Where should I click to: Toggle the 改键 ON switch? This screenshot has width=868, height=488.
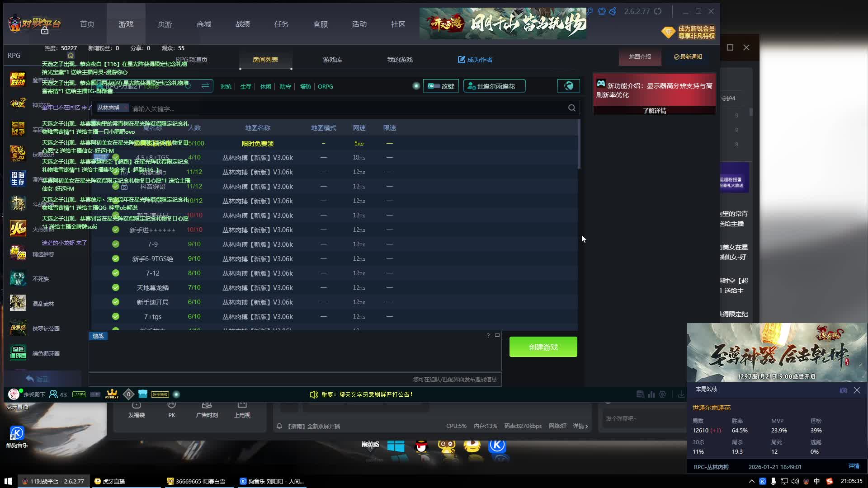point(434,86)
